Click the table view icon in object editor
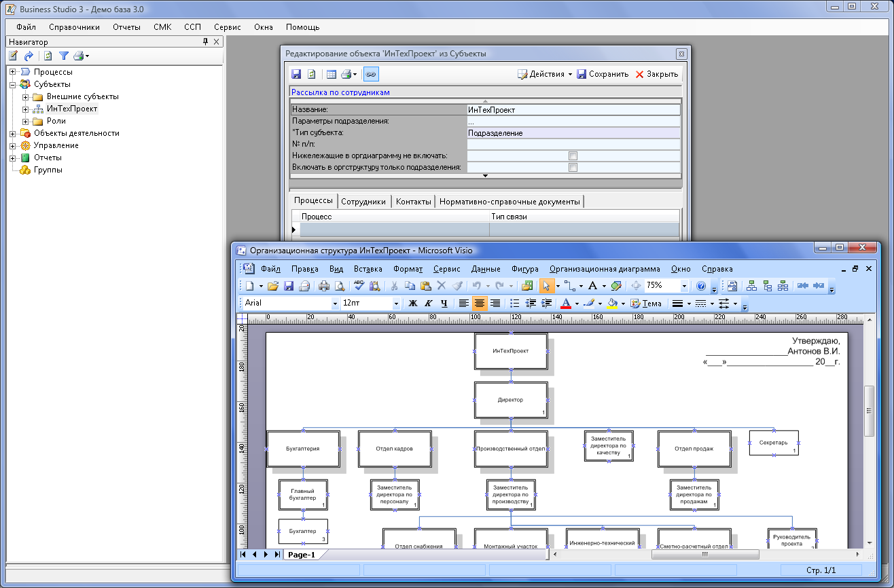 (332, 74)
